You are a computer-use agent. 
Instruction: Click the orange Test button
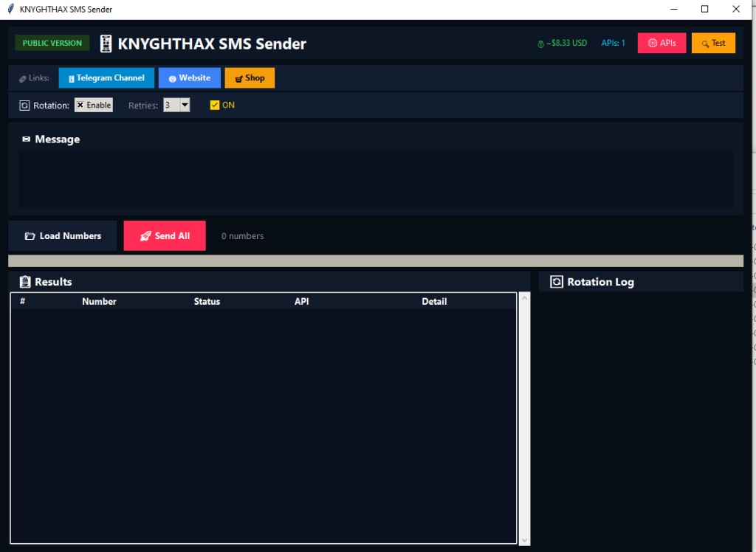[x=713, y=43]
